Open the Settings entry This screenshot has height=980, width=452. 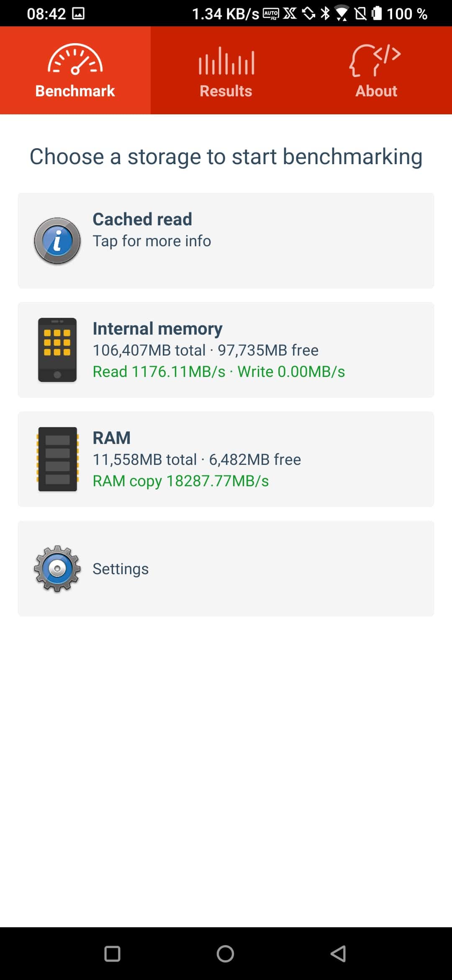pyautogui.click(x=226, y=568)
